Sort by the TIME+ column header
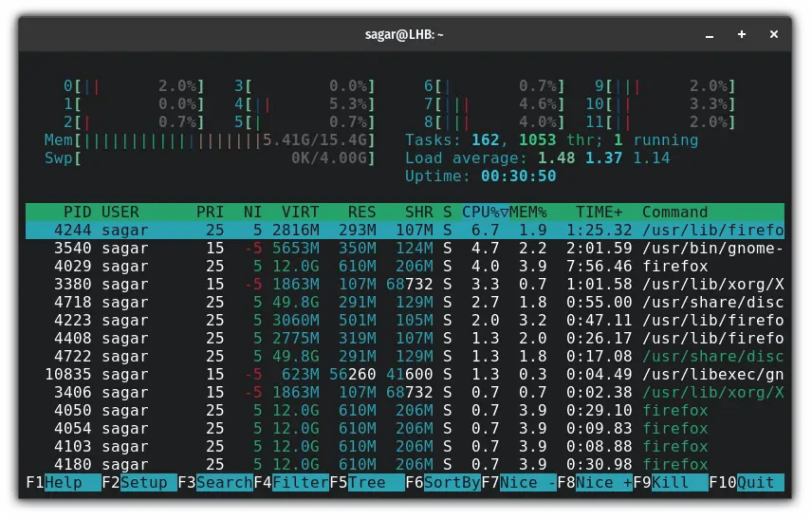Screen dimensions: 812x519 pos(600,212)
